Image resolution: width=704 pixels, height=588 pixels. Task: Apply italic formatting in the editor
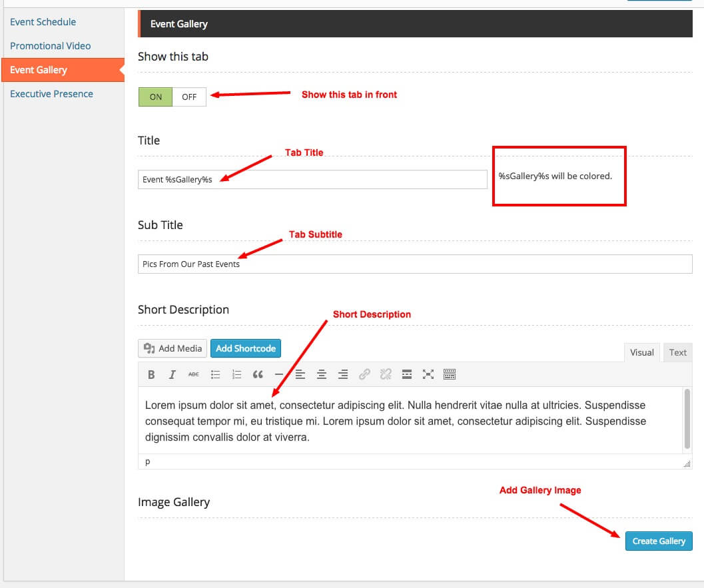[172, 375]
